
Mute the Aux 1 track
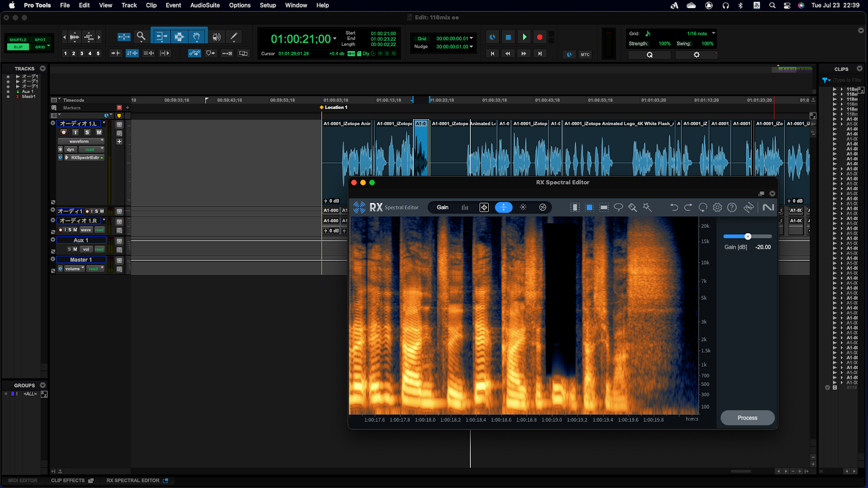(x=75, y=249)
